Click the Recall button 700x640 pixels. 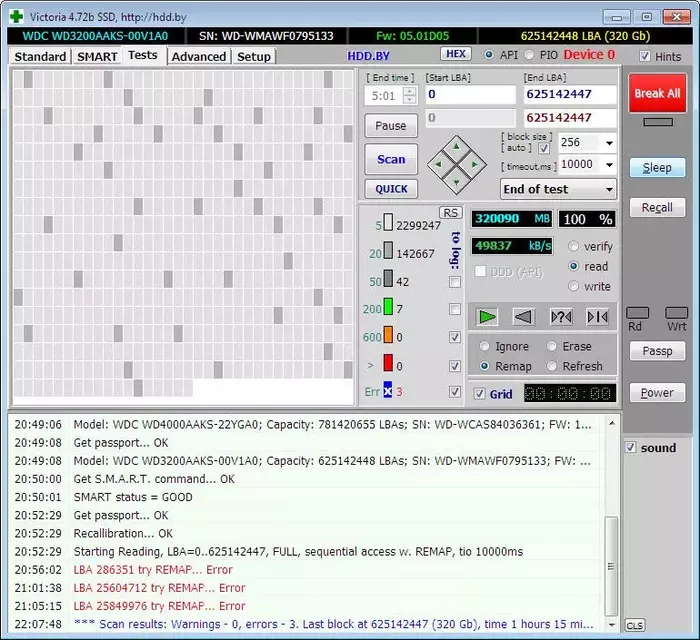tap(657, 208)
